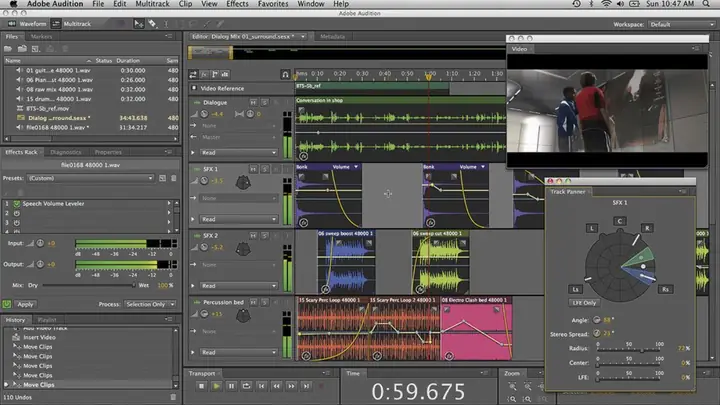Click Play in the Transport panel
Screen dimensions: 720x405
[216, 386]
